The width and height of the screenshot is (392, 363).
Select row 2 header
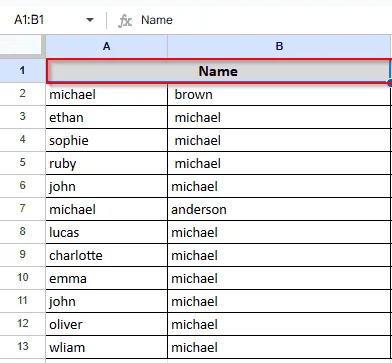[x=22, y=94]
